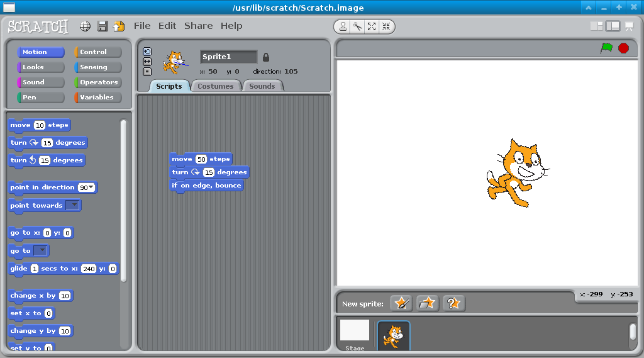This screenshot has height=358, width=644.
Task: Set rotation style to don't rotate
Action: point(147,72)
